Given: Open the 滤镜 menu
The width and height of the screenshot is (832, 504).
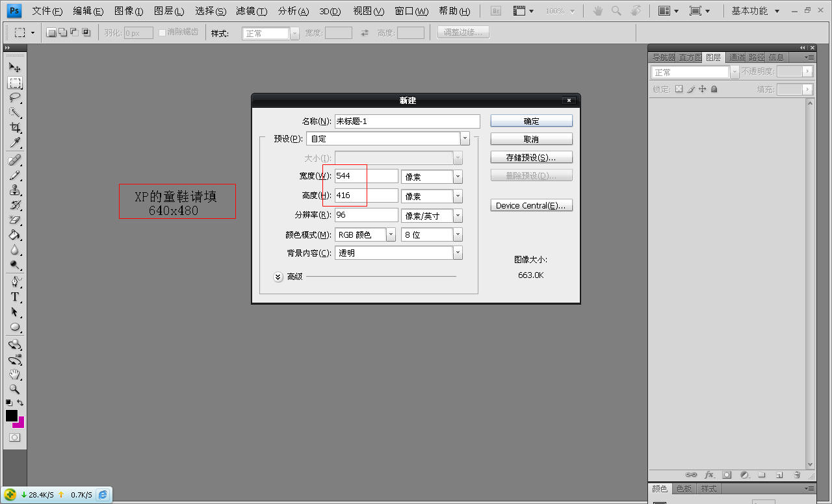Looking at the screenshot, I should click(252, 11).
